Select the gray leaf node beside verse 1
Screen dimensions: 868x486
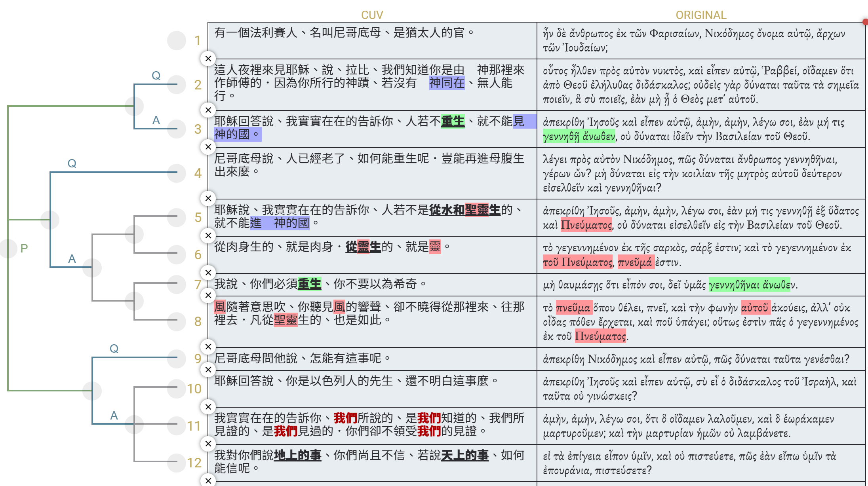click(177, 40)
